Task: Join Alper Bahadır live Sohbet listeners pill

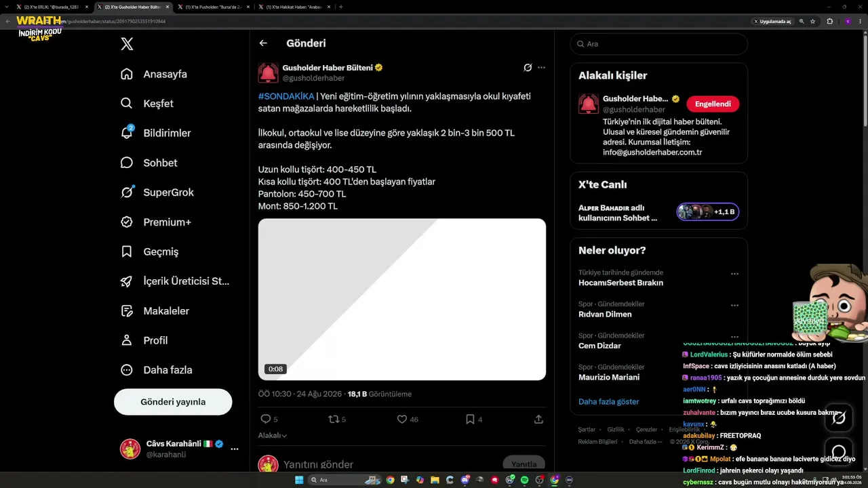Action: click(708, 212)
